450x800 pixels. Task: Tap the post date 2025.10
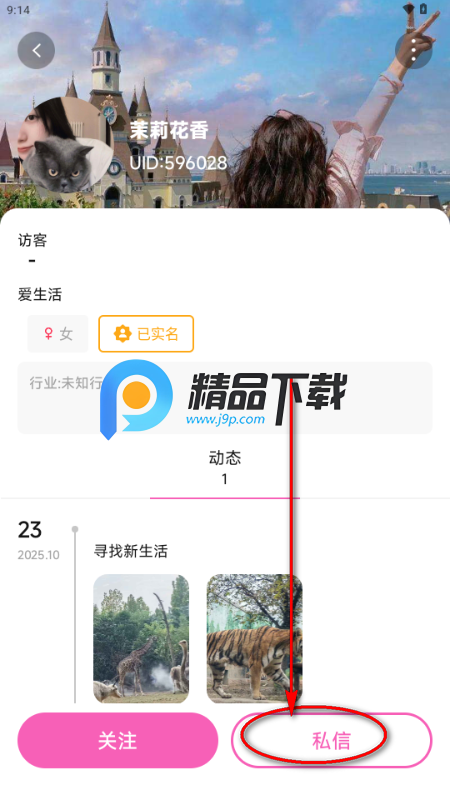39,555
